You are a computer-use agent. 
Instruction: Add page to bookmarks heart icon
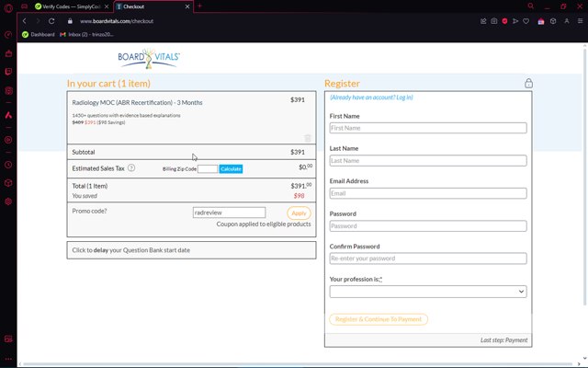(x=526, y=21)
